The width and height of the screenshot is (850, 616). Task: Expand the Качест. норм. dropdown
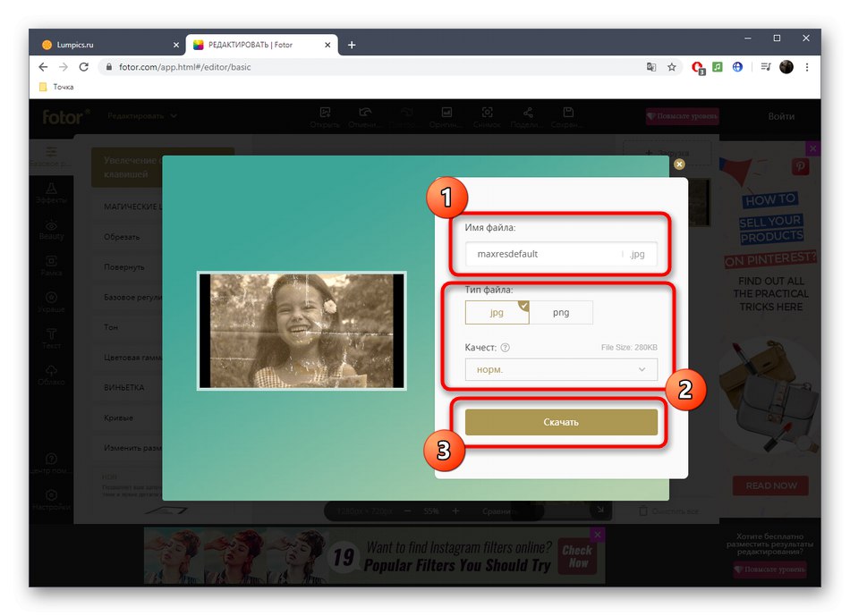coord(561,369)
